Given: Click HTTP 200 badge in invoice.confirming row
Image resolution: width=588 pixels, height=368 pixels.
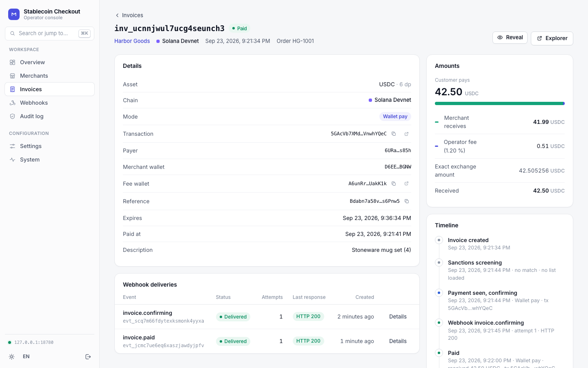Looking at the screenshot, I should click(x=308, y=316).
